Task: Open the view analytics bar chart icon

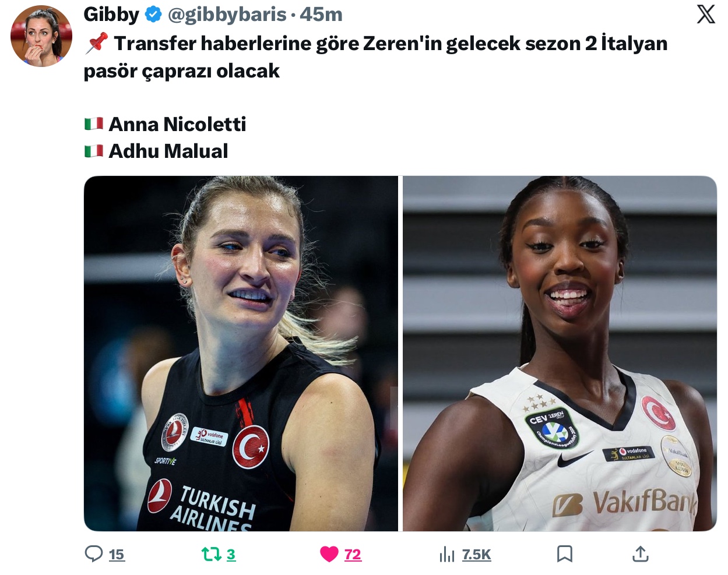Action: click(x=447, y=554)
